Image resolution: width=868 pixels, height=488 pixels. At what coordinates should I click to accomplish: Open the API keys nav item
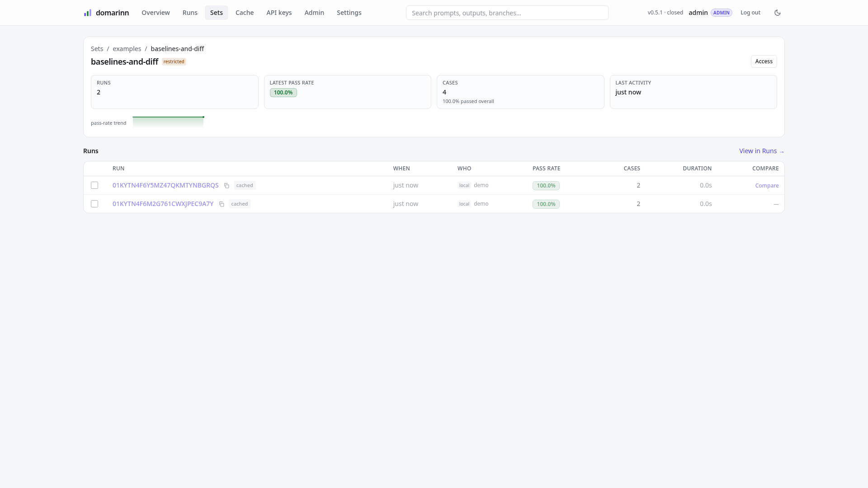point(279,13)
